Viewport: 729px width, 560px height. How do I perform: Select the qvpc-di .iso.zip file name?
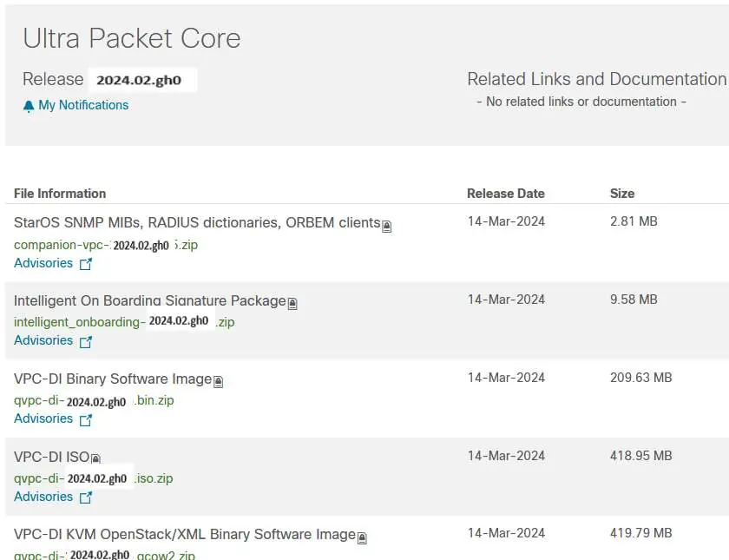[94, 478]
